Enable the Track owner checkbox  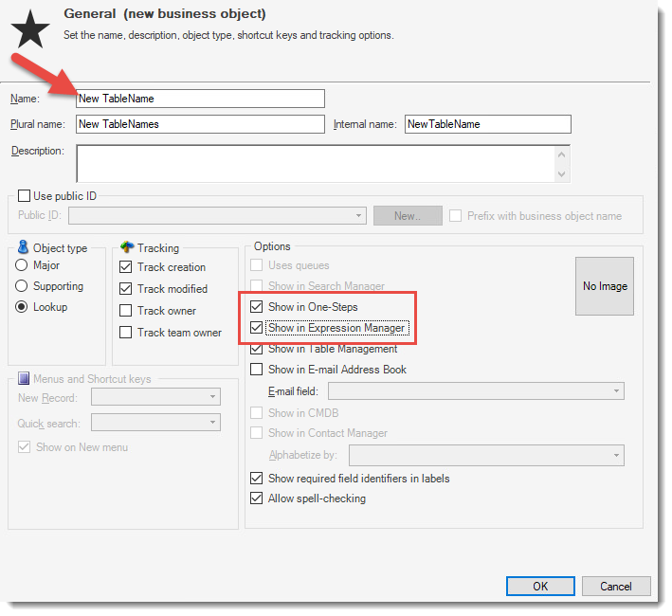coord(126,311)
